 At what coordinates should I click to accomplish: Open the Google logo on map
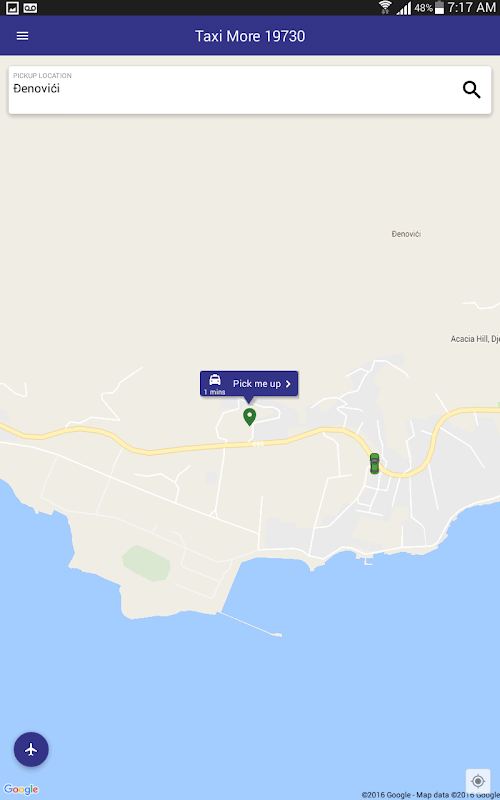21,789
